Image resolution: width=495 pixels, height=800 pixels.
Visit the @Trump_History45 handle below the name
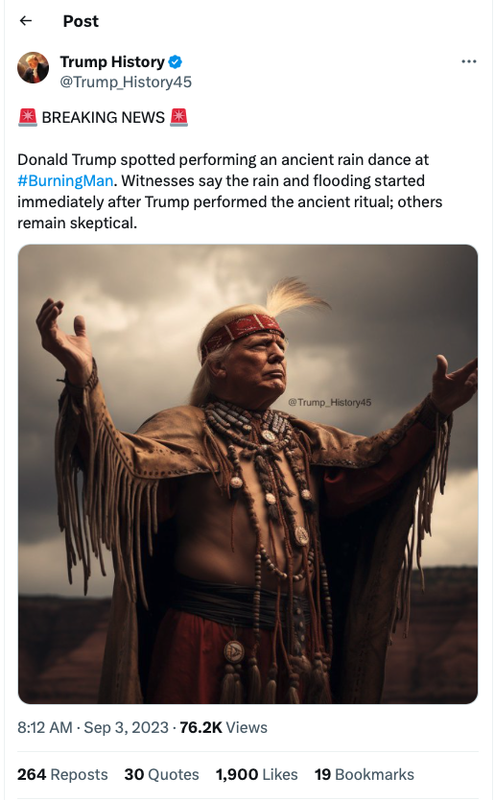[x=126, y=82]
